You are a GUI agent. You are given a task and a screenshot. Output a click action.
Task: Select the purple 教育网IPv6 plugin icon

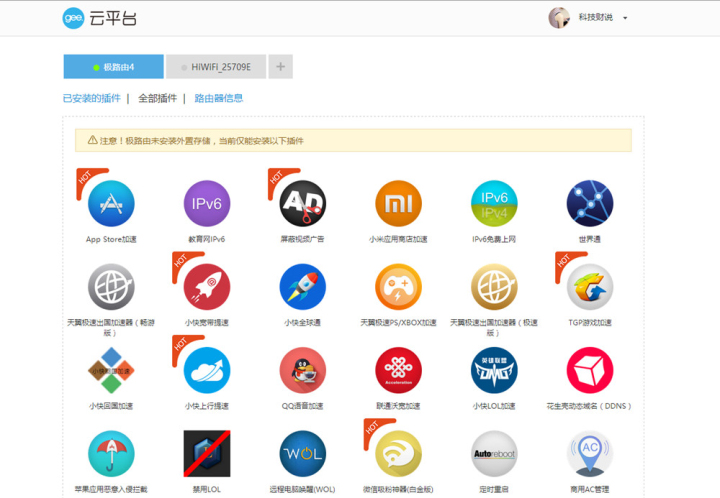(207, 203)
